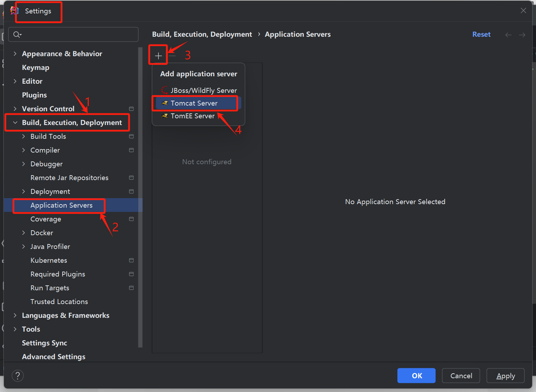Image resolution: width=536 pixels, height=392 pixels.
Task: Click the Cancel button
Action: (x=461, y=376)
